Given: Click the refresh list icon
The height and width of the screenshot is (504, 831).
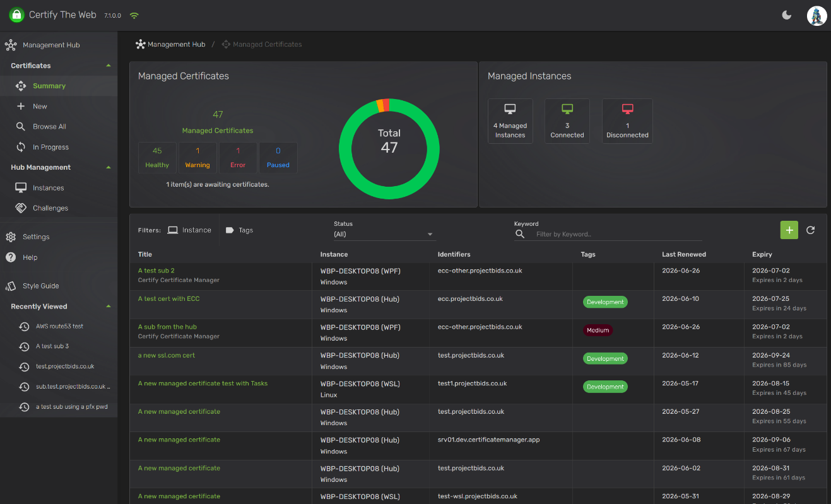Looking at the screenshot, I should tap(810, 230).
